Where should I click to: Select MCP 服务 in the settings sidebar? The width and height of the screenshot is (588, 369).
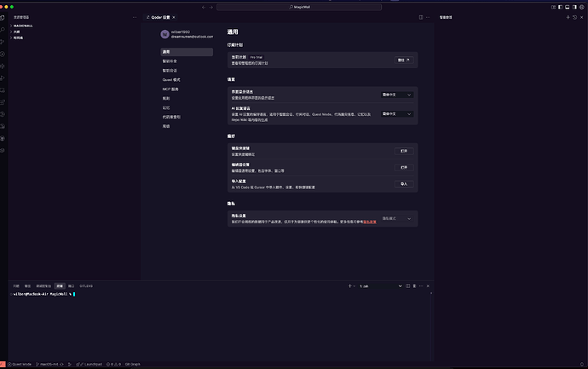pos(187,89)
